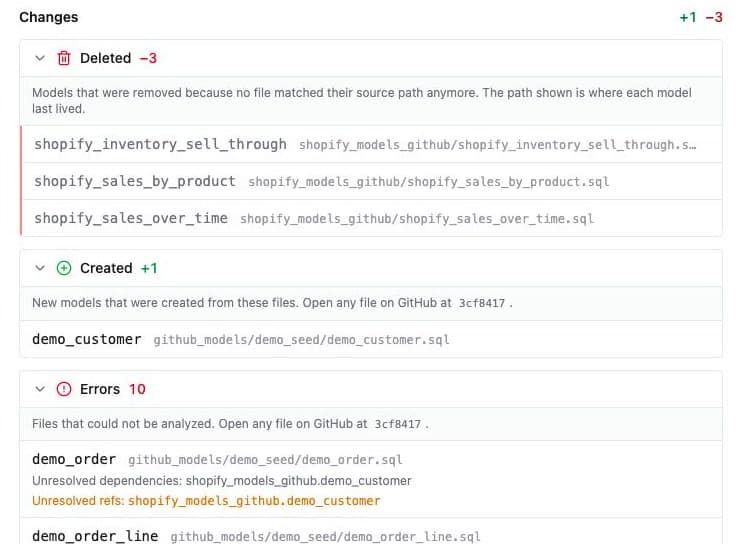The height and width of the screenshot is (544, 740).
Task: Open commit 3cf8417 in Created description
Action: click(x=482, y=303)
